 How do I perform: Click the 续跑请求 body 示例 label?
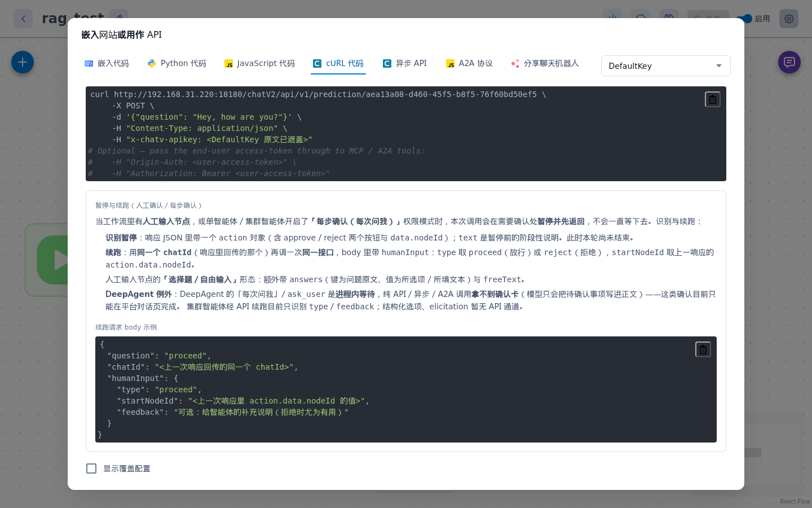[x=126, y=327]
